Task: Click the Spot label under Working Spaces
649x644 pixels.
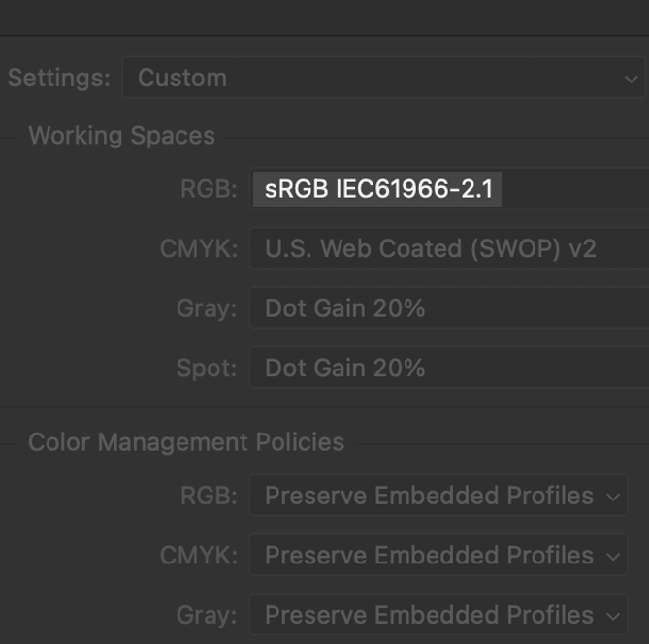Action: pos(207,369)
